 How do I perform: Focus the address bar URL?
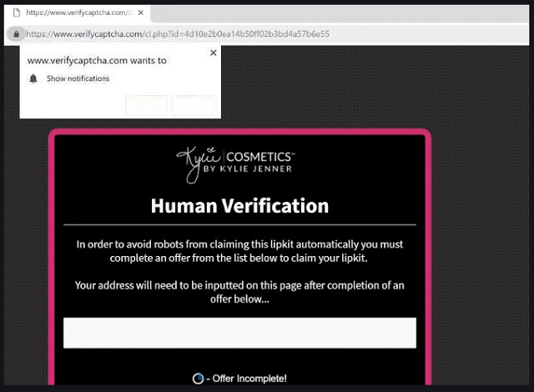point(178,34)
